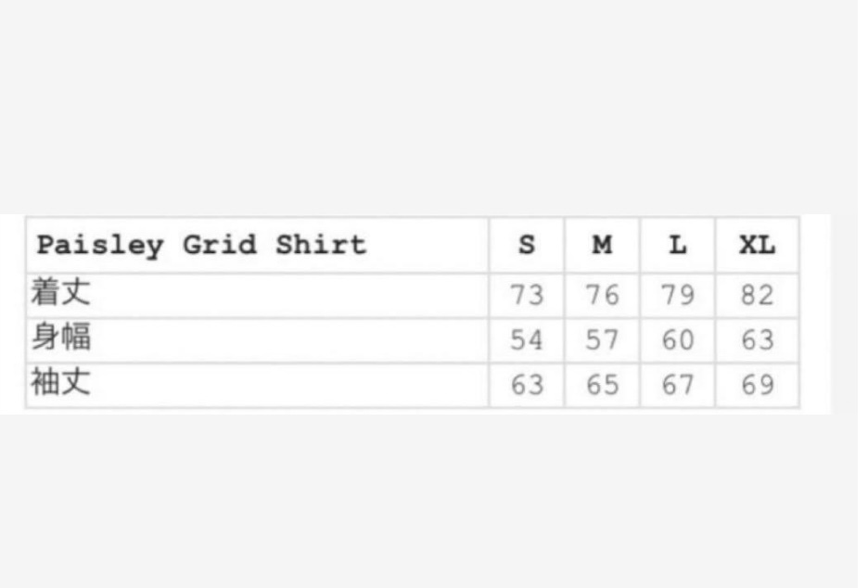The width and height of the screenshot is (868, 588).
Task: Select the 袖丈 value 65 for size M
Action: pyautogui.click(x=602, y=385)
